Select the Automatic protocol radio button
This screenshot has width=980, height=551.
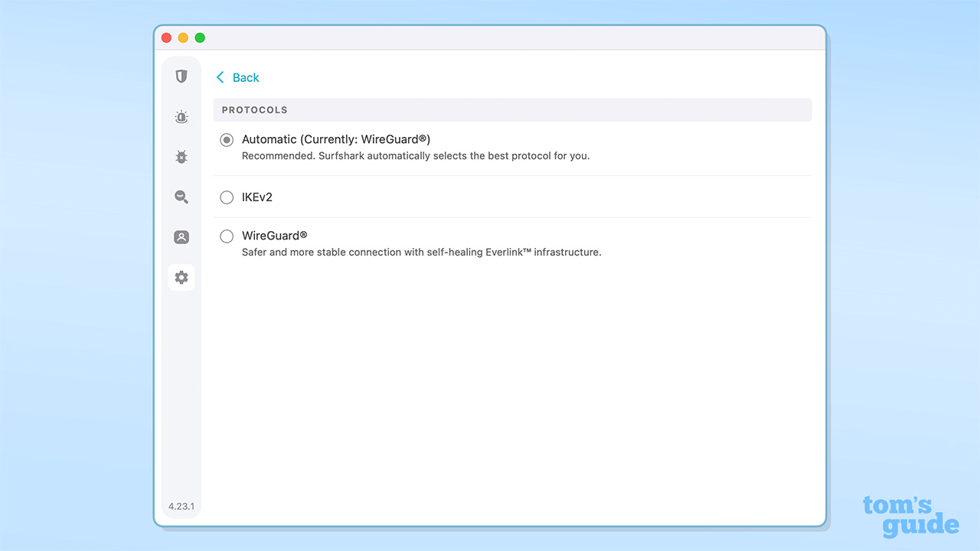[x=227, y=140]
